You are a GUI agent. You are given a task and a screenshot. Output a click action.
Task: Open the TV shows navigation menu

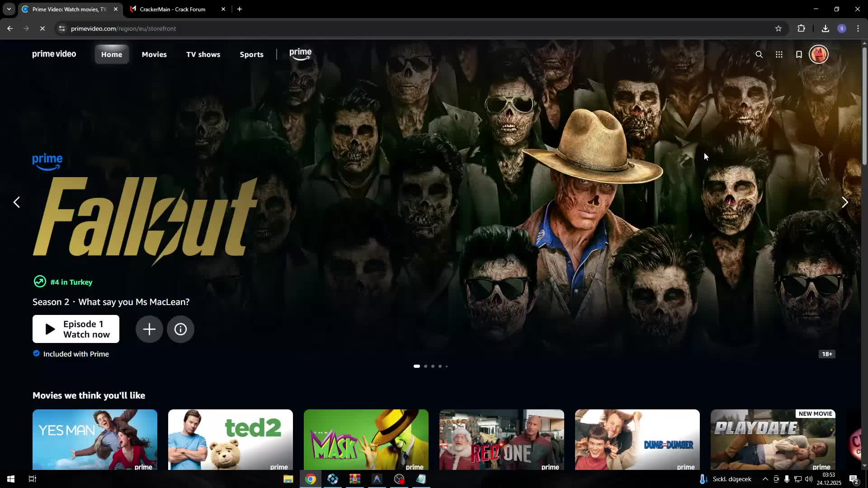[203, 54]
